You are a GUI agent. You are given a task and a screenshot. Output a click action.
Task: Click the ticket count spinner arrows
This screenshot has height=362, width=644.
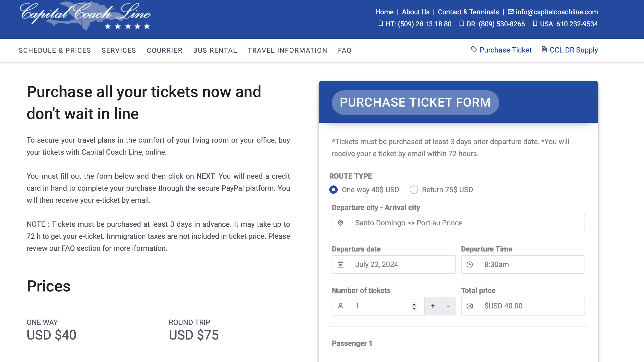(x=414, y=306)
